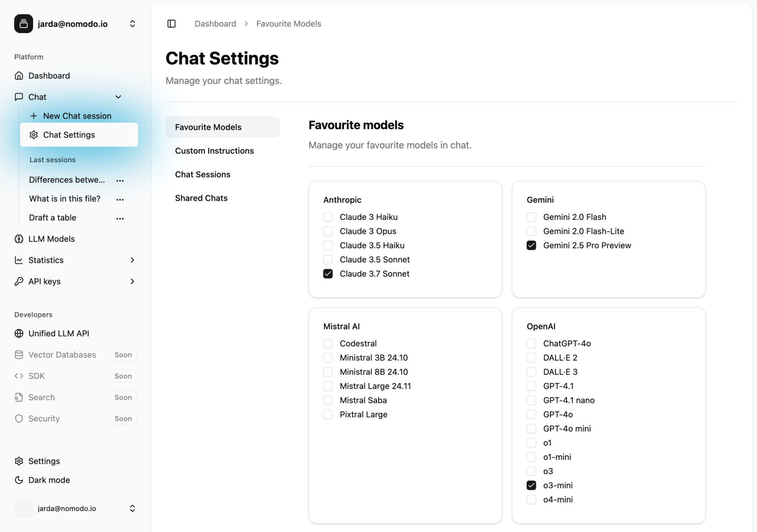Screen dimensions: 757x532
Task: Check Mistral Saba checkbox
Action: [x=328, y=400]
